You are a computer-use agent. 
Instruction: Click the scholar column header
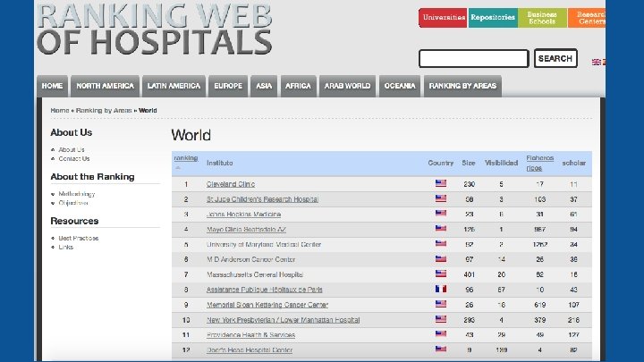[573, 163]
